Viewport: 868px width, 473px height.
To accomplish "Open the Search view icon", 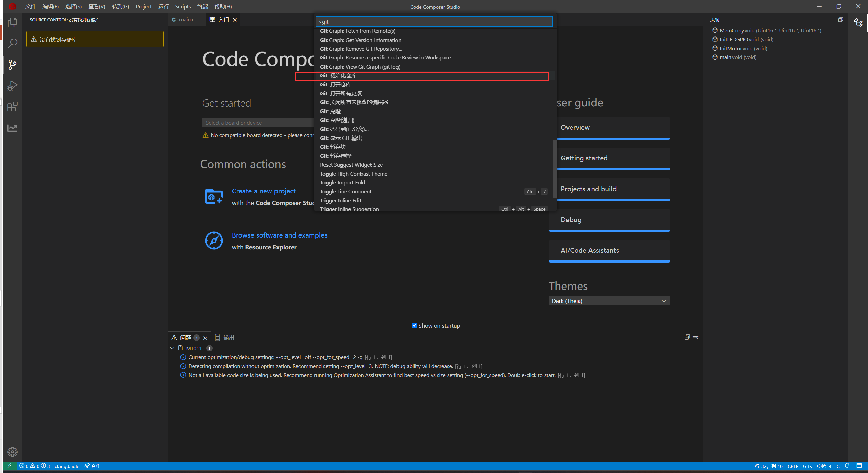I will pos(13,43).
